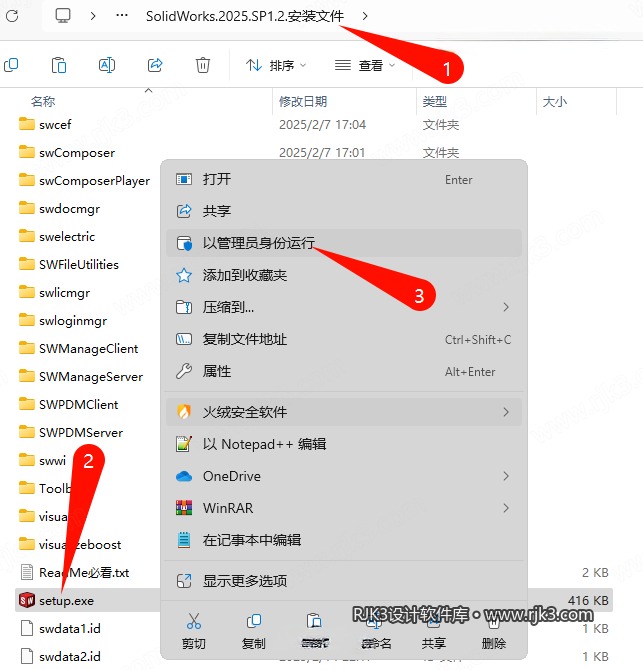This screenshot has width=643, height=670.
Task: Click the Share icon in the toolbar
Action: (155, 65)
